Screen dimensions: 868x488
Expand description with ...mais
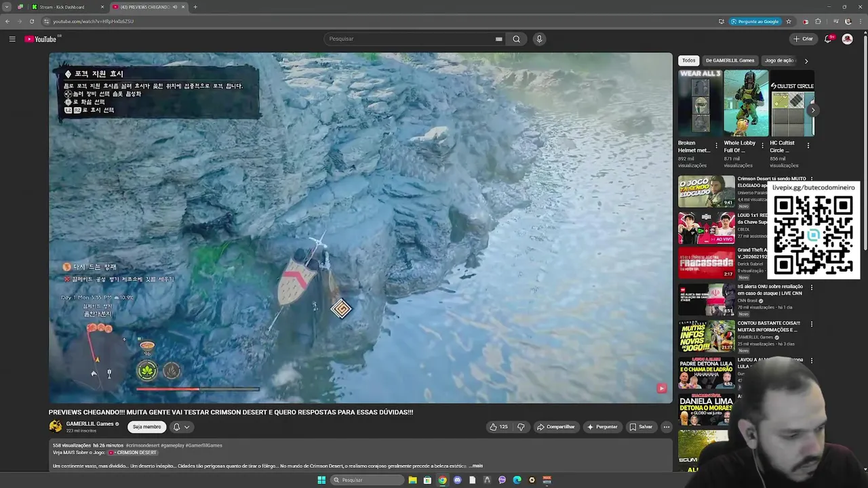pos(476,466)
